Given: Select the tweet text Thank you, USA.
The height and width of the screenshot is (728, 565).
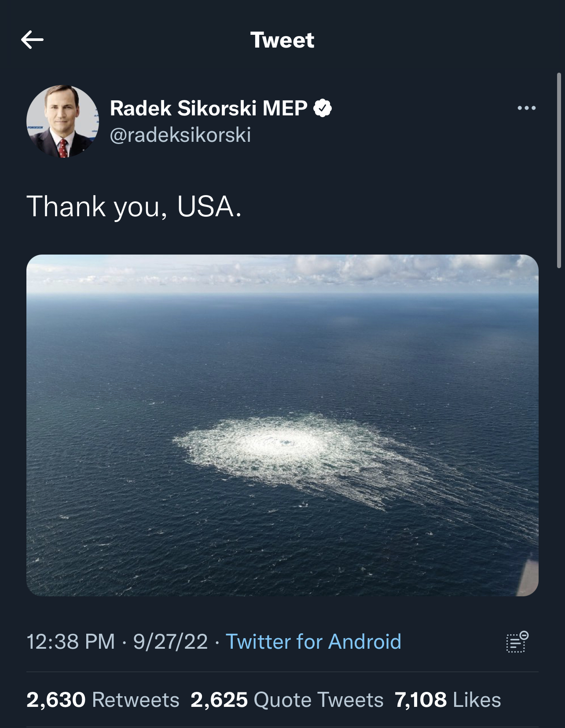Looking at the screenshot, I should (134, 207).
